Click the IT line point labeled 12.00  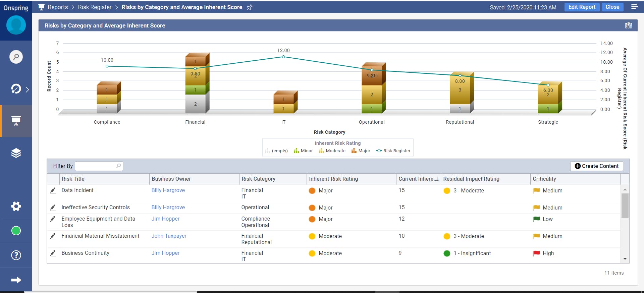tap(283, 57)
